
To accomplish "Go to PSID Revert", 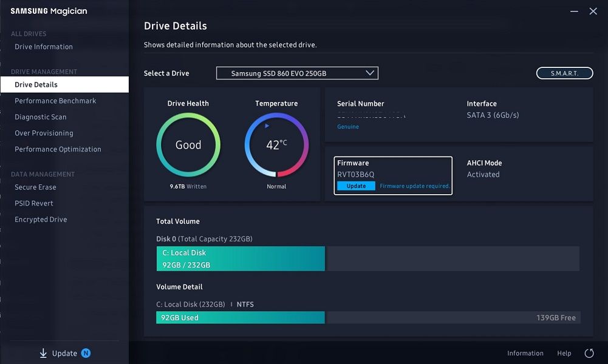I will pyautogui.click(x=34, y=203).
